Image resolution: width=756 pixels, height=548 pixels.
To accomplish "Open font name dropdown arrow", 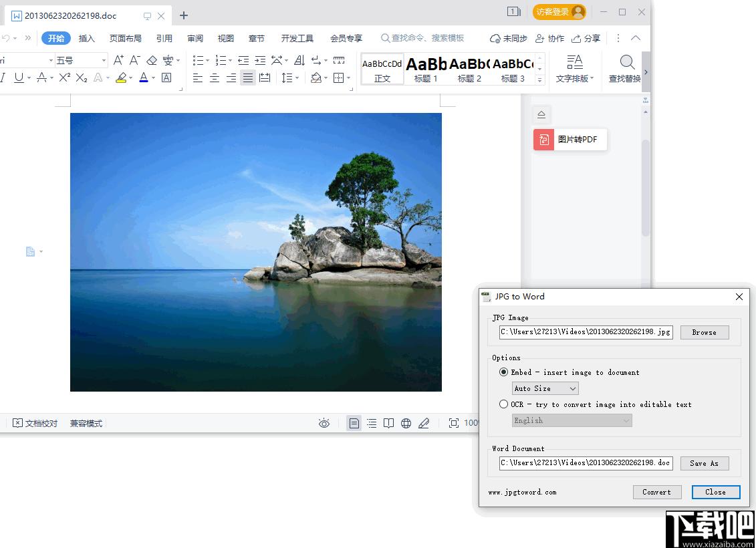I will [x=51, y=60].
